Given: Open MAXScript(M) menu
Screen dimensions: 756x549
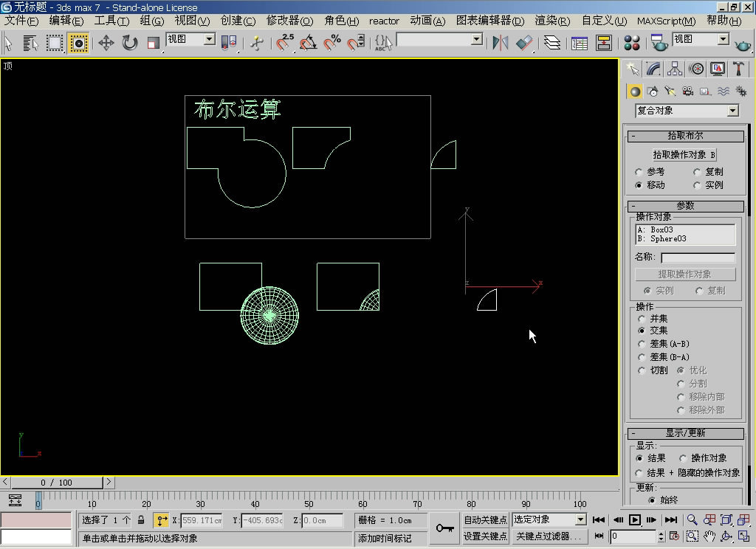Looking at the screenshot, I should tap(667, 21).
